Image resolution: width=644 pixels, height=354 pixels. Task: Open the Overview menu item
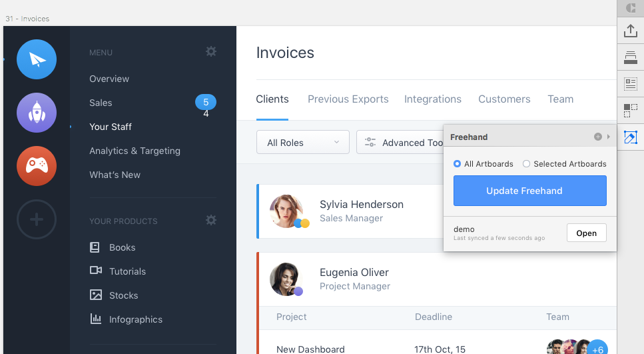click(109, 79)
